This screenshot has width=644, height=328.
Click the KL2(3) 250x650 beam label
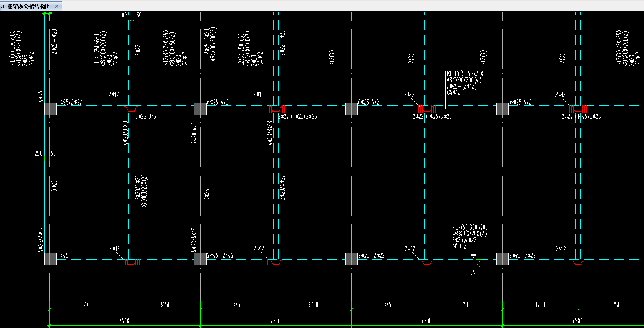click(166, 48)
